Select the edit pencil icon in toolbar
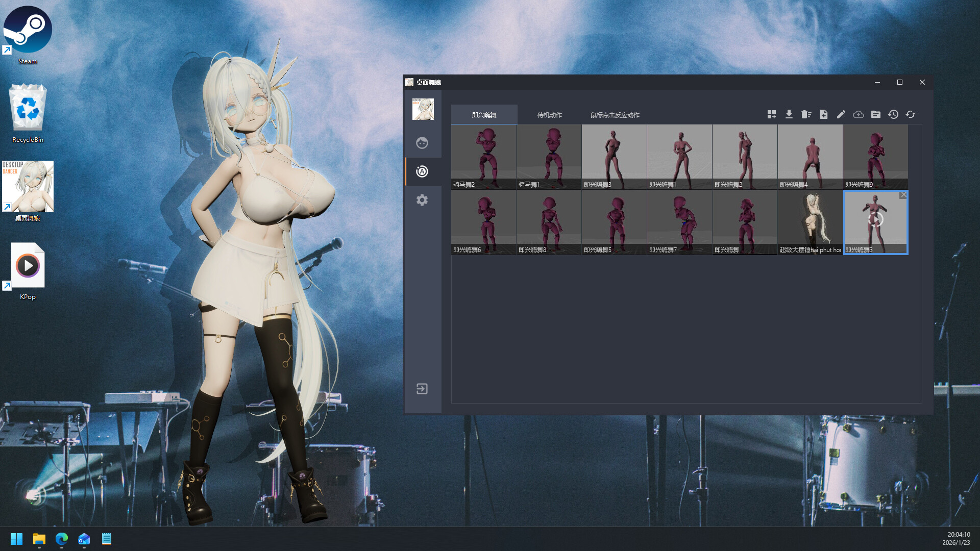 (841, 114)
